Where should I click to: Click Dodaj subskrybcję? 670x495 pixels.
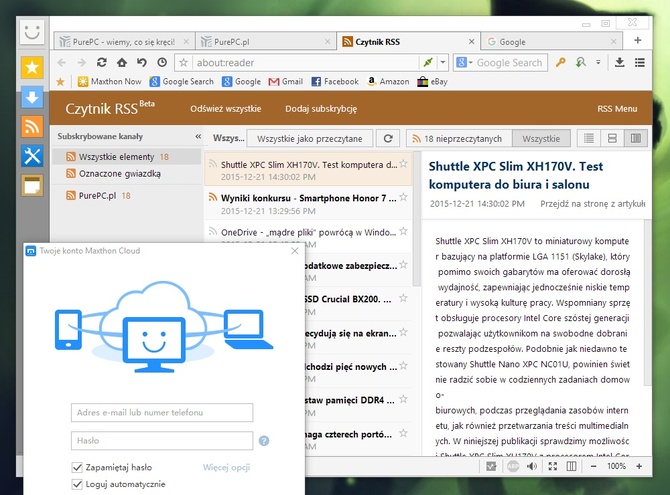[x=321, y=109]
